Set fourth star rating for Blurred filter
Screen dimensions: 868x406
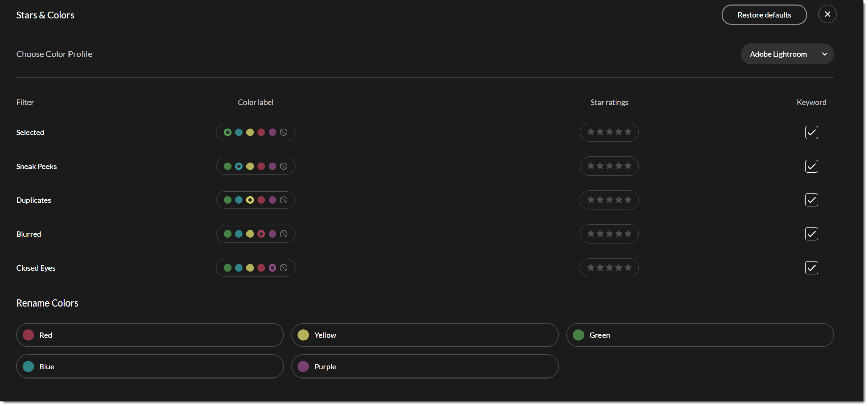point(619,234)
